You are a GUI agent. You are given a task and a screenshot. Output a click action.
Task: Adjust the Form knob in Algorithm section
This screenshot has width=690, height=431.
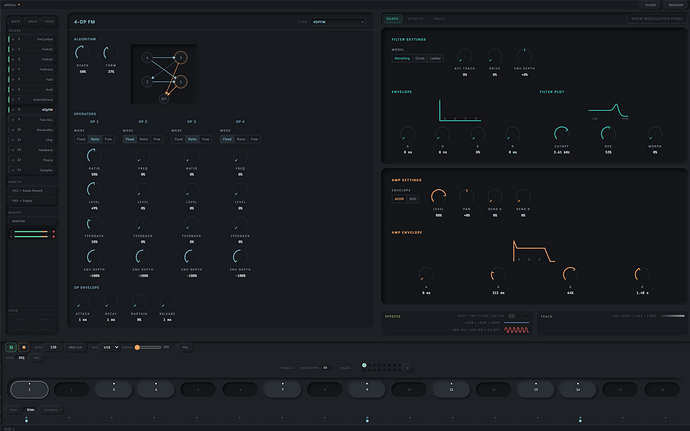[x=110, y=53]
